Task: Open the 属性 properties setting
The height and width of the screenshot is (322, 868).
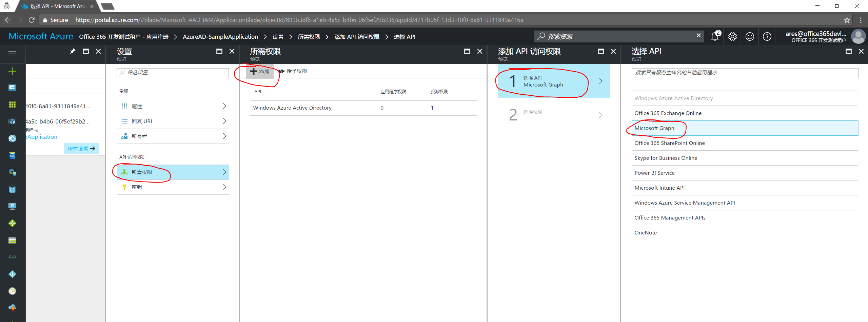Action: click(x=173, y=107)
